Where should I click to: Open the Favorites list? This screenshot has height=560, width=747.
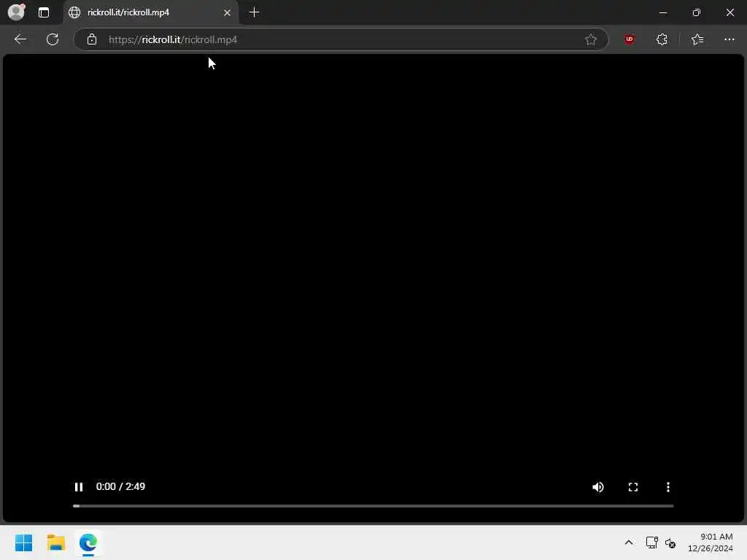pyautogui.click(x=697, y=39)
